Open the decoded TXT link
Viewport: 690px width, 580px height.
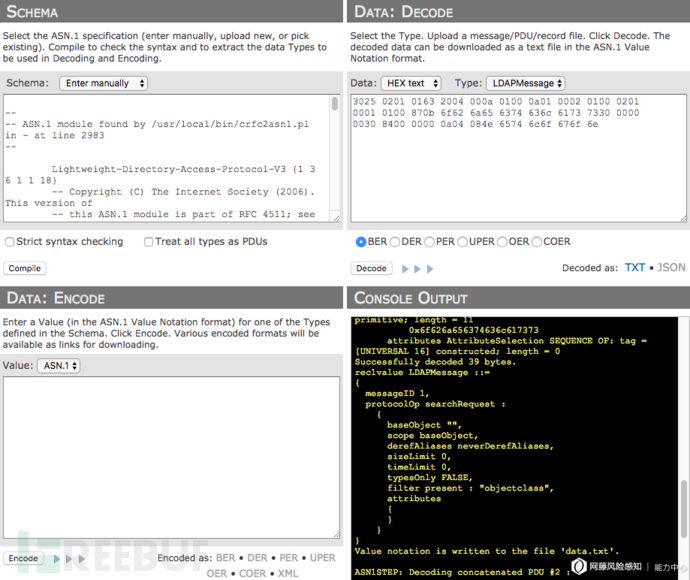point(635,268)
